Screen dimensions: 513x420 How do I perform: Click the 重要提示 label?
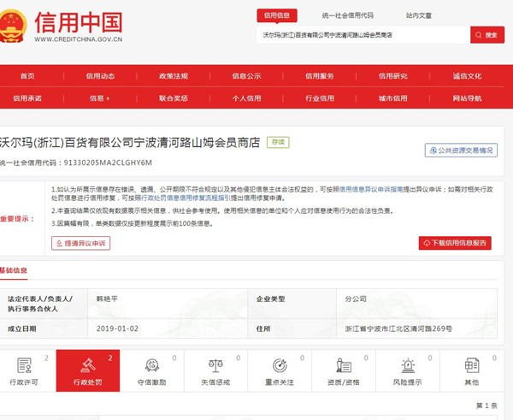tap(17, 219)
